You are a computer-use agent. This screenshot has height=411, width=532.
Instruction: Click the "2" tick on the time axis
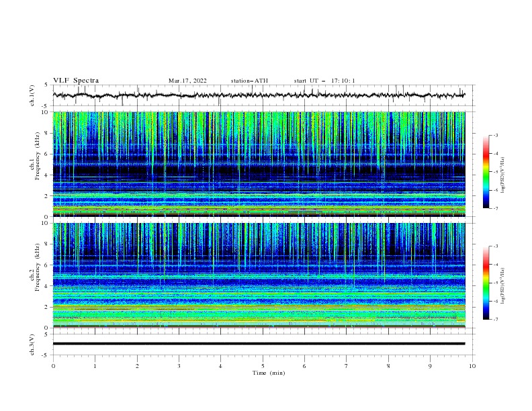coord(137,366)
